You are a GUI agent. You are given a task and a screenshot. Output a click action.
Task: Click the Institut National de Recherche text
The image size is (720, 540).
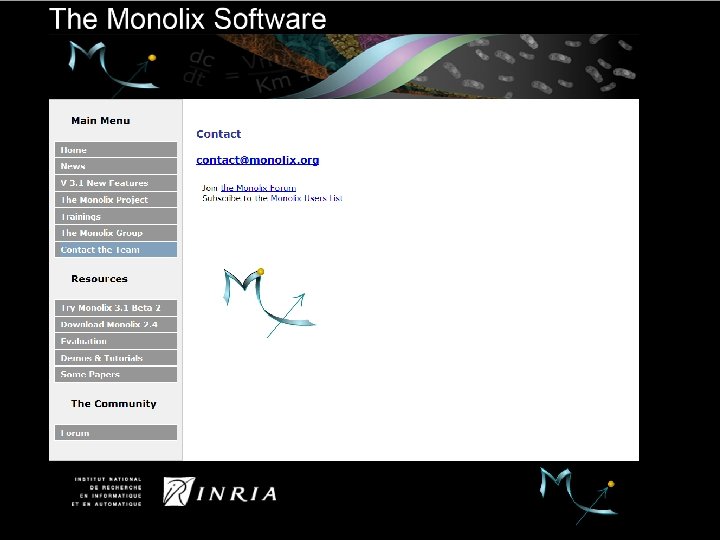tap(107, 492)
